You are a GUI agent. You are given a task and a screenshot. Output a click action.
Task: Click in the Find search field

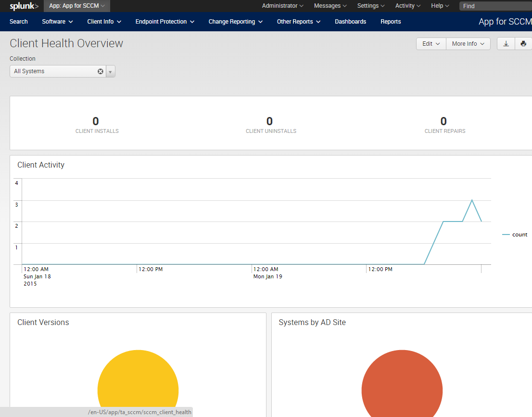click(x=496, y=6)
